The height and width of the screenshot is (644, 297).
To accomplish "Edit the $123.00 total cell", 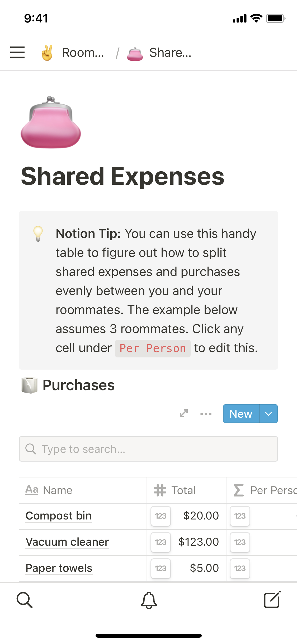I will 199,542.
